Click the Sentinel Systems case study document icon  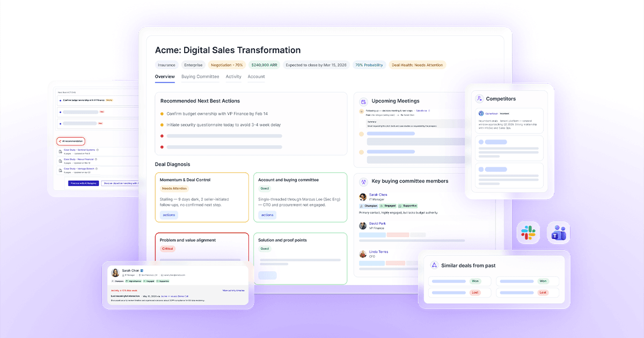(x=61, y=152)
